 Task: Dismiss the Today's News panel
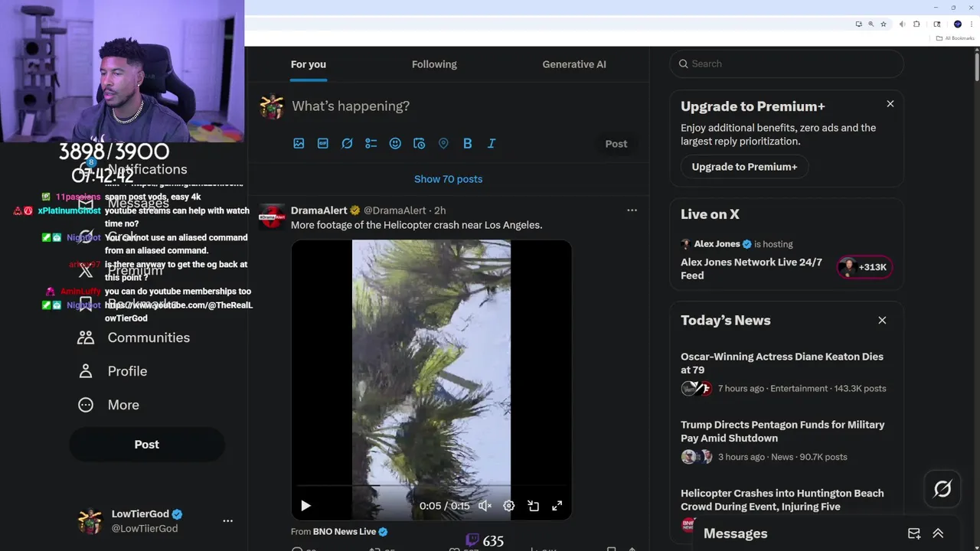882,321
